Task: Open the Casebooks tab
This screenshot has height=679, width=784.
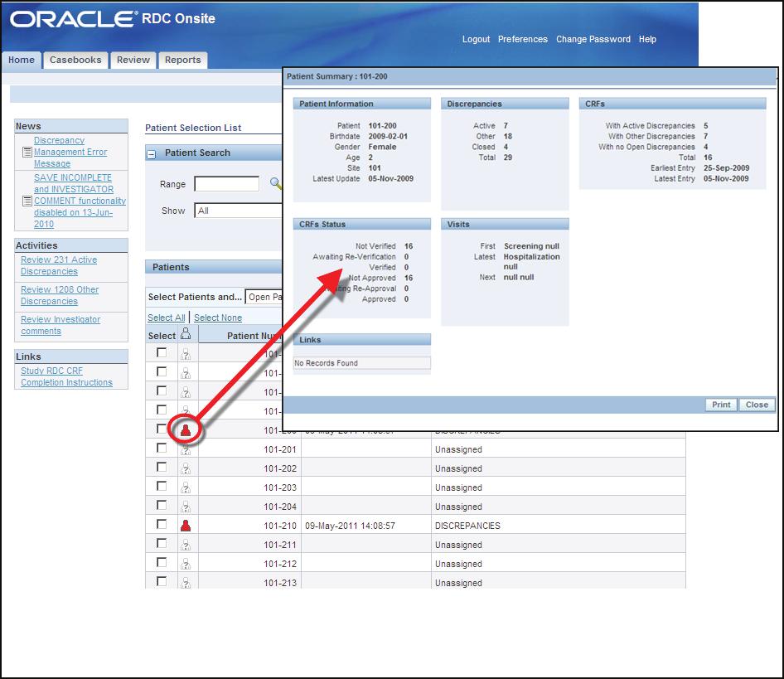Action: pyautogui.click(x=75, y=60)
